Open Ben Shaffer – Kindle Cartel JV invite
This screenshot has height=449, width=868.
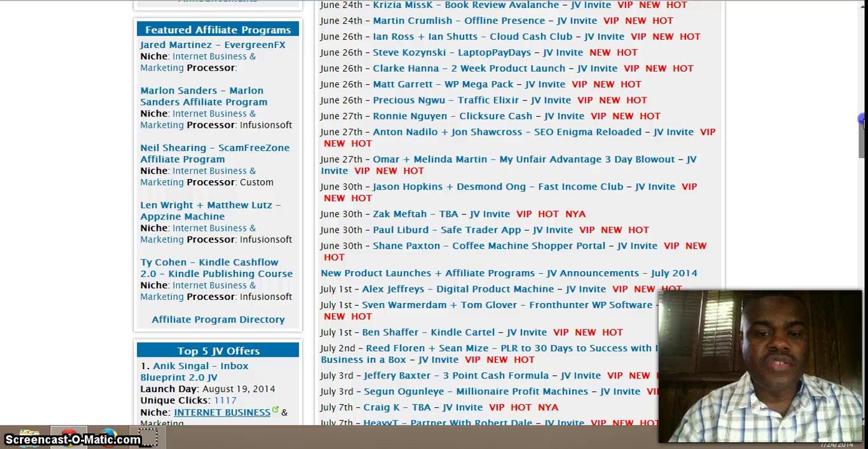tap(454, 333)
